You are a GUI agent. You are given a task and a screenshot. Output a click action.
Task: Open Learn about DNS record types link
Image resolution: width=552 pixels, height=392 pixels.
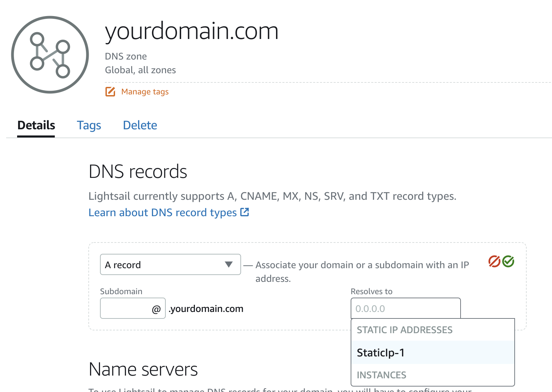(x=163, y=212)
